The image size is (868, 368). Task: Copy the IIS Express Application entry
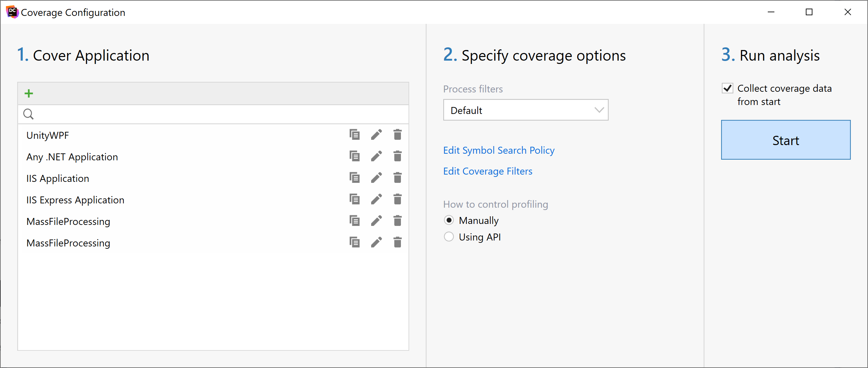[x=354, y=199]
